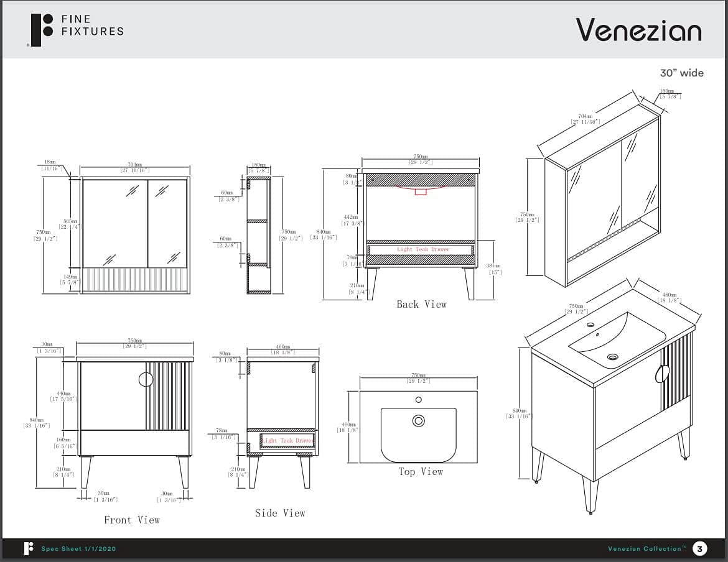Click the vanity front view drawing
This screenshot has width=728, height=562.
click(134, 422)
